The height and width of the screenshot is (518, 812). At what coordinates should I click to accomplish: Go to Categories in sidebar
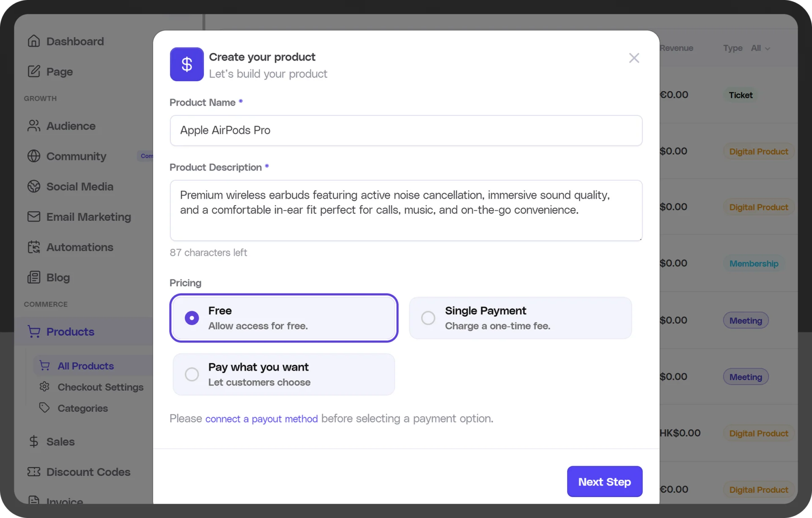82,408
